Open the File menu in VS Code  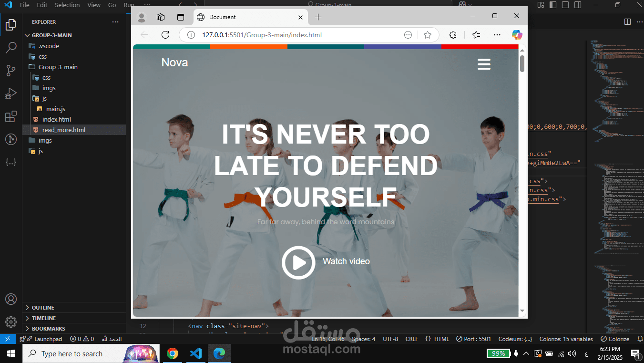(25, 5)
